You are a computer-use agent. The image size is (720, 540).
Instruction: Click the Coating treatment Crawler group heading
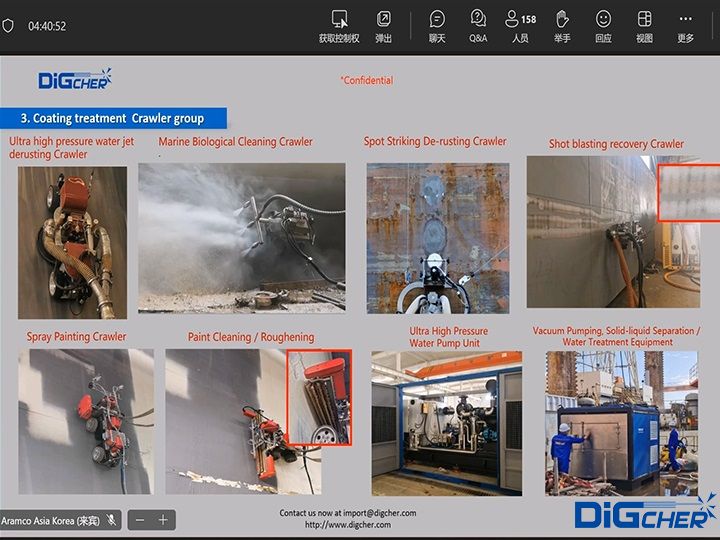pos(116,118)
